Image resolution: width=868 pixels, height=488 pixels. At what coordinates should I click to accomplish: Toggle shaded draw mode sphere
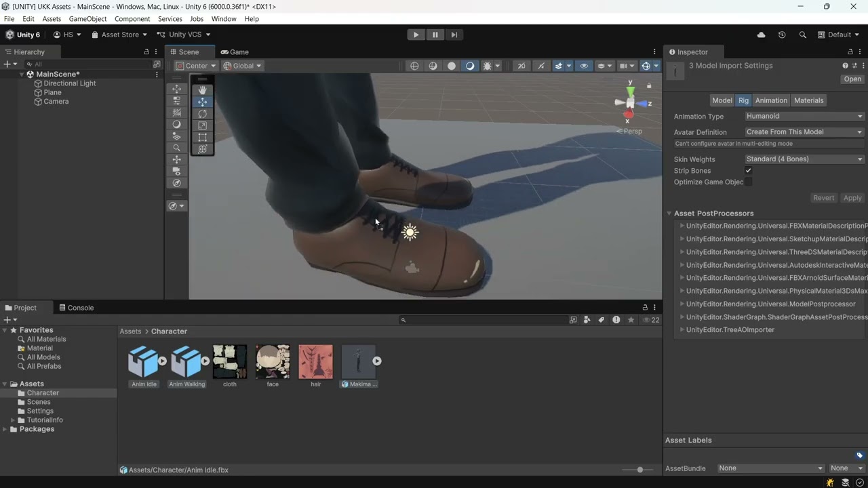pos(452,66)
